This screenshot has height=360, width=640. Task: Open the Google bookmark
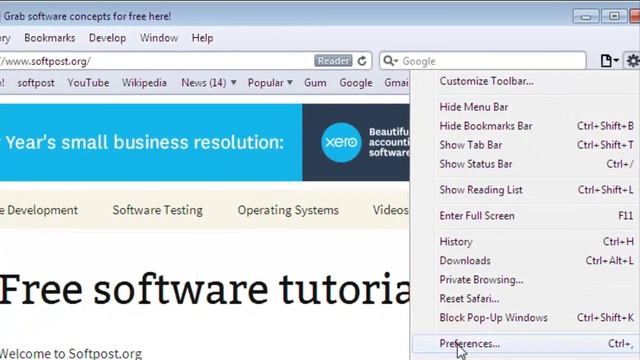click(356, 83)
